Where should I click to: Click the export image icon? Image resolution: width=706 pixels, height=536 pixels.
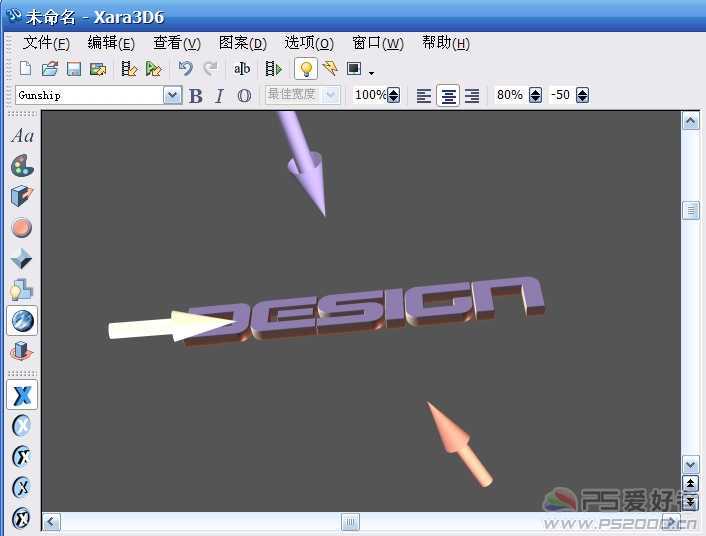click(x=98, y=69)
